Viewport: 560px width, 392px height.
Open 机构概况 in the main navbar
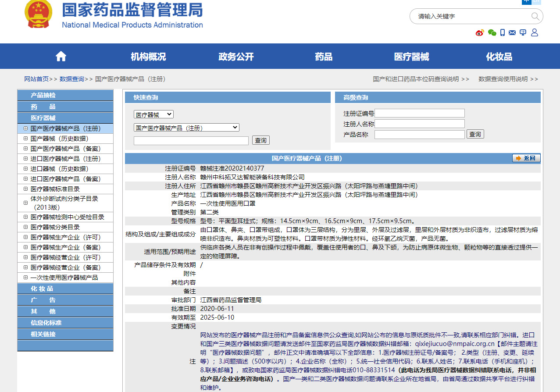[x=148, y=57]
